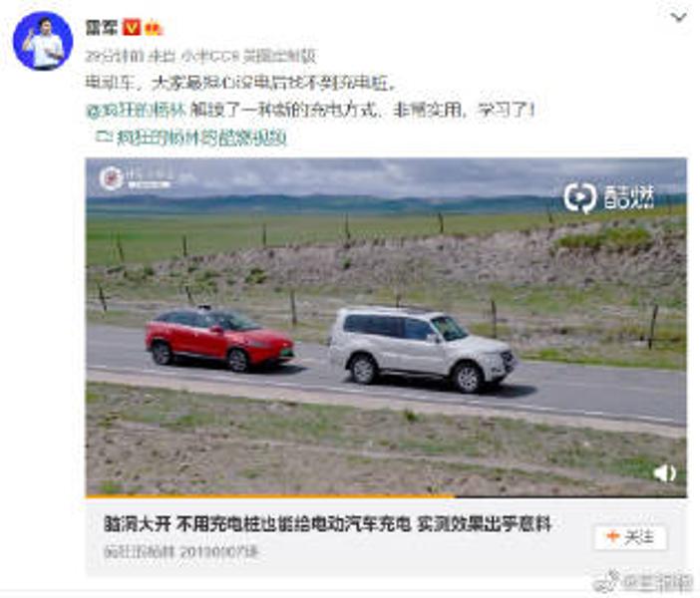
Task: Open the uploader name below video title
Action: [x=139, y=552]
